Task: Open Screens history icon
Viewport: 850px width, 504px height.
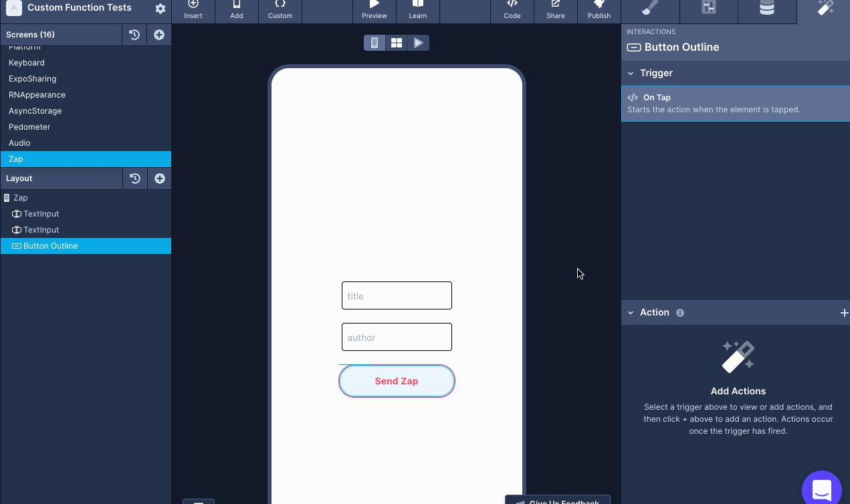Action: (x=134, y=35)
